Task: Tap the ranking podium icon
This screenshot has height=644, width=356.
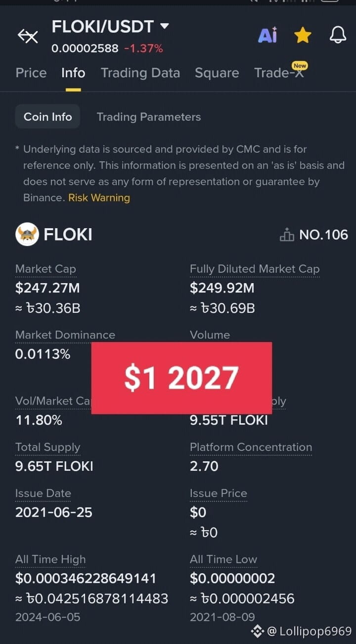Action: pyautogui.click(x=287, y=235)
